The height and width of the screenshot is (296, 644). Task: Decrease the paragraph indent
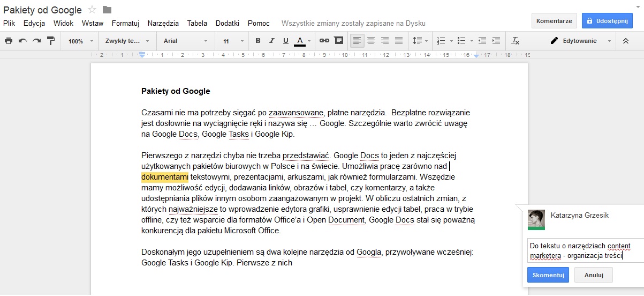click(x=482, y=41)
